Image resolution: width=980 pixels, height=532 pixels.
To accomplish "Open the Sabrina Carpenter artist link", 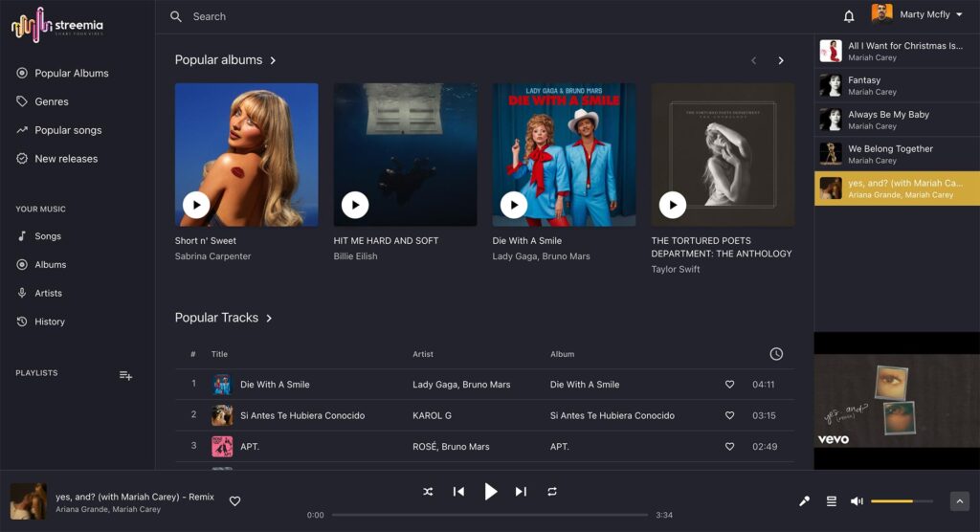I will pos(212,256).
